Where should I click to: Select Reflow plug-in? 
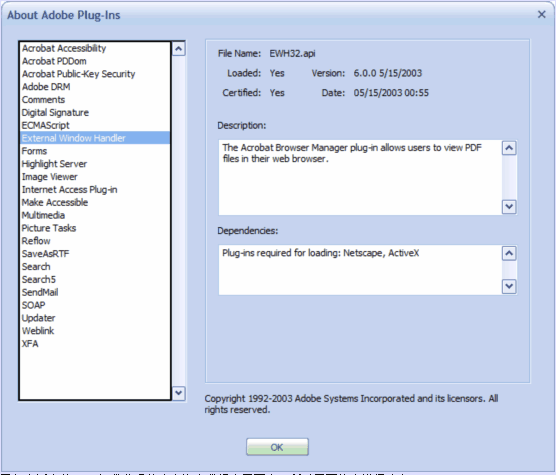(95, 241)
